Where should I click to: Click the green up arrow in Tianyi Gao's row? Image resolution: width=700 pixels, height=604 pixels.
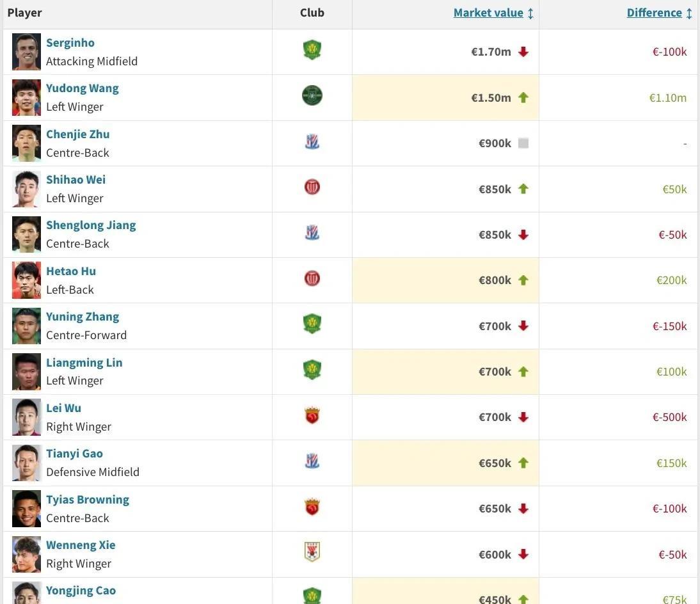[523, 463]
